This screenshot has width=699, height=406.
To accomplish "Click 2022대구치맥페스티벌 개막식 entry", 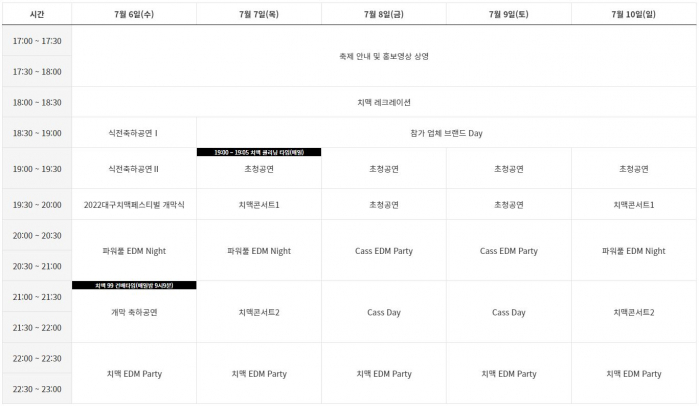I will click(x=134, y=204).
